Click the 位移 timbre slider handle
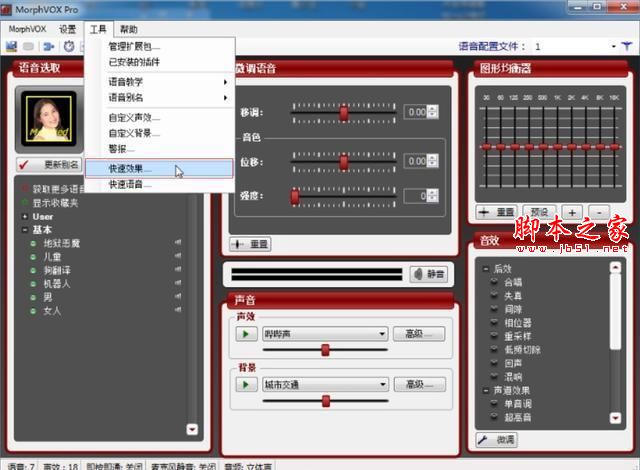Image resolution: width=640 pixels, height=470 pixels. pyautogui.click(x=344, y=162)
